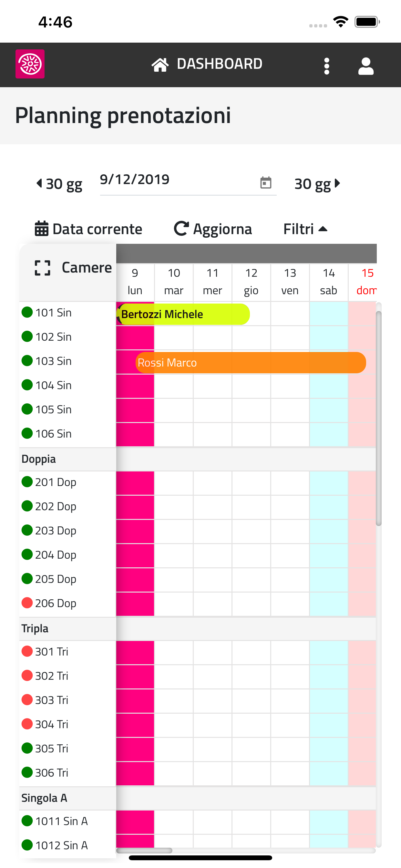This screenshot has width=401, height=868.
Task: Toggle the green status dot for 101 Sin
Action: (x=27, y=312)
